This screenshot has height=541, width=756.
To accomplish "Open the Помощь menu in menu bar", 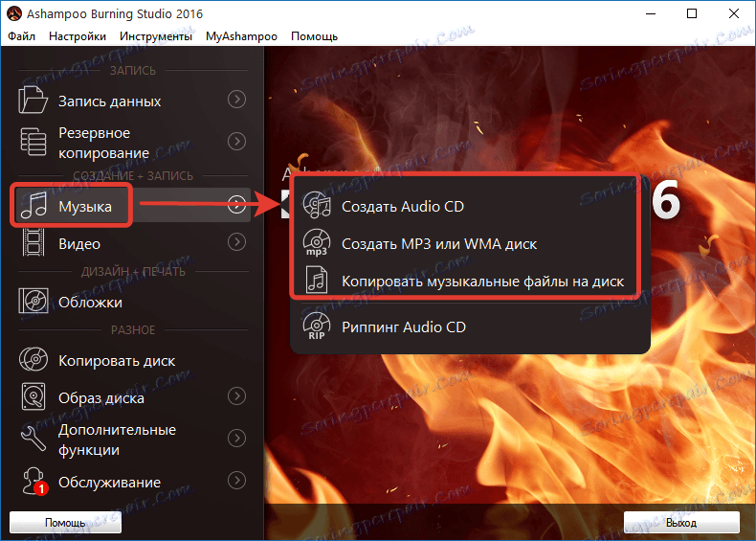I will pos(314,36).
